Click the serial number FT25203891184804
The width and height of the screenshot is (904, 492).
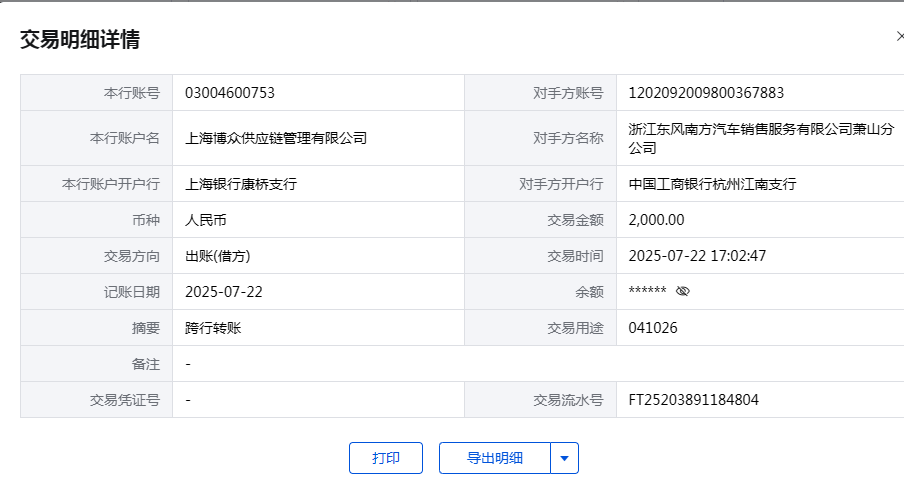693,400
